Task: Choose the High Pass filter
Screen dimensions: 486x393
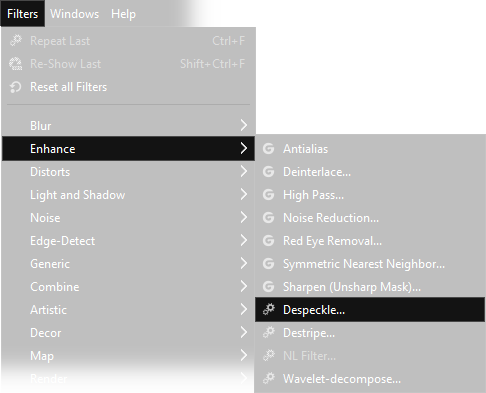Action: [370, 195]
